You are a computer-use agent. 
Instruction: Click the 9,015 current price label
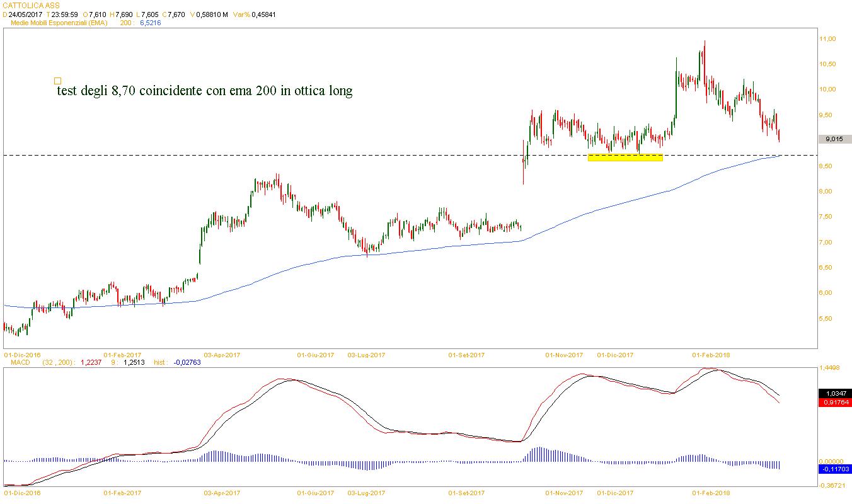pos(834,139)
